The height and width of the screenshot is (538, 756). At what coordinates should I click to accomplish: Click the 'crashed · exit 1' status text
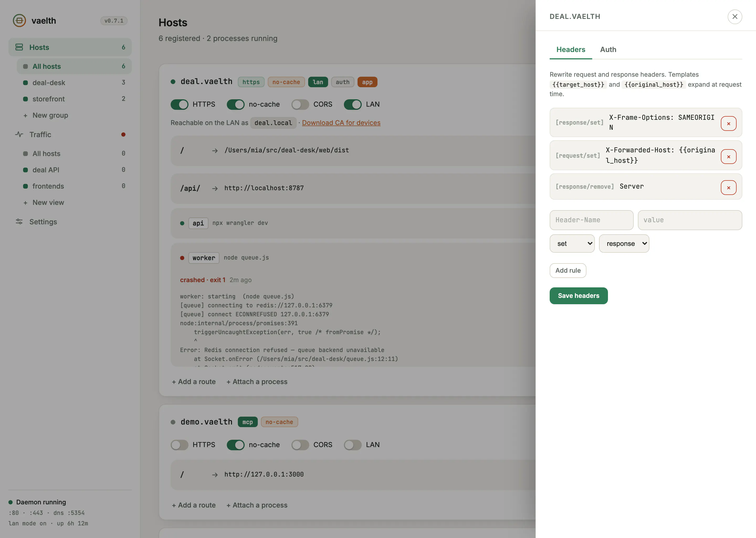pyautogui.click(x=203, y=280)
